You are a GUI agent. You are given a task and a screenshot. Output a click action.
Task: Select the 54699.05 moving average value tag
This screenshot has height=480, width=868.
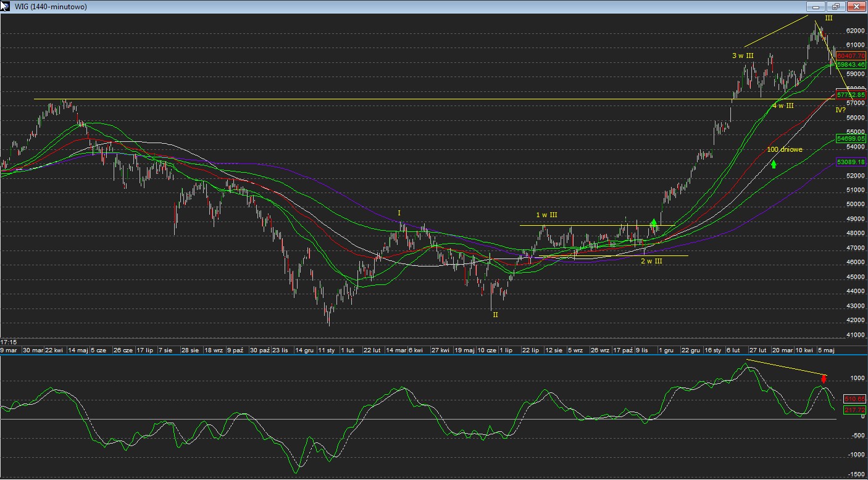tap(851, 139)
